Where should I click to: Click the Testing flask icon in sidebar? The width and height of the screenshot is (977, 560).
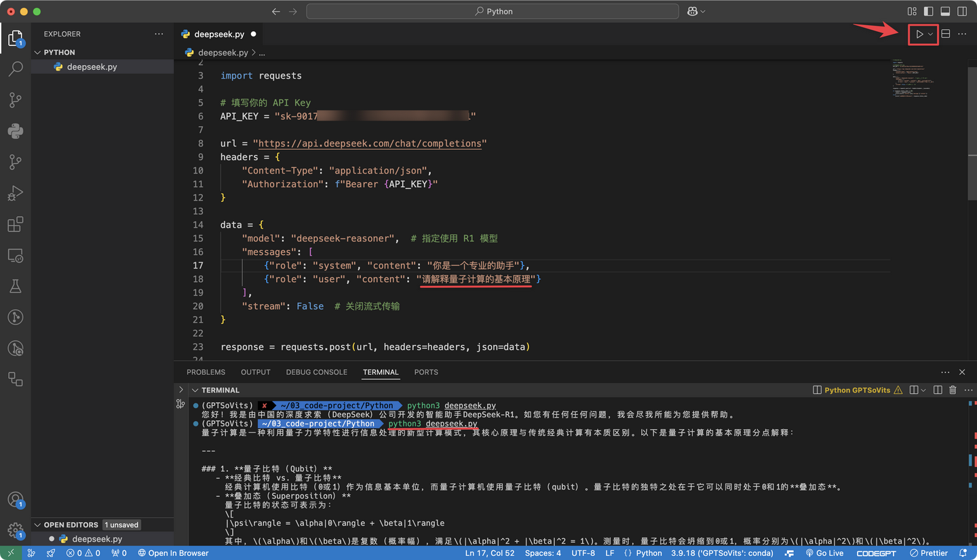coord(16,285)
